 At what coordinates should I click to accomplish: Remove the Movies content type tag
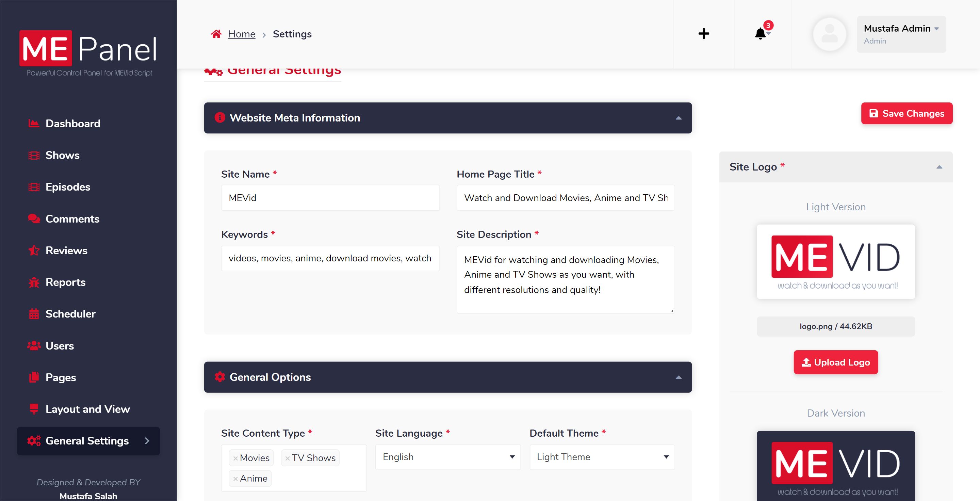point(235,458)
